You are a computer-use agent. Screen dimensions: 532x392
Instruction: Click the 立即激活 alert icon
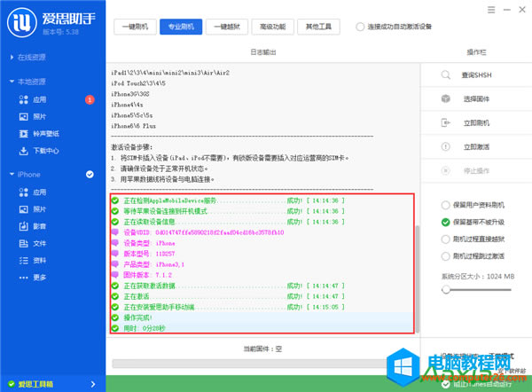445,146
